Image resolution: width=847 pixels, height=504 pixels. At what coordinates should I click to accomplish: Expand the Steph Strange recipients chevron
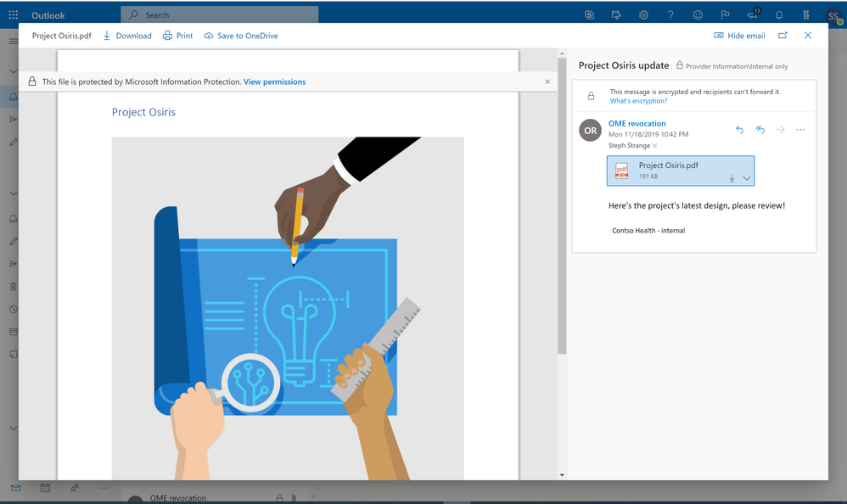(654, 145)
